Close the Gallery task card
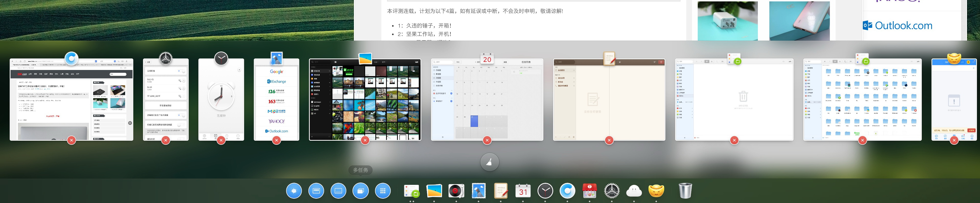This screenshot has width=980, height=203. pos(365,140)
